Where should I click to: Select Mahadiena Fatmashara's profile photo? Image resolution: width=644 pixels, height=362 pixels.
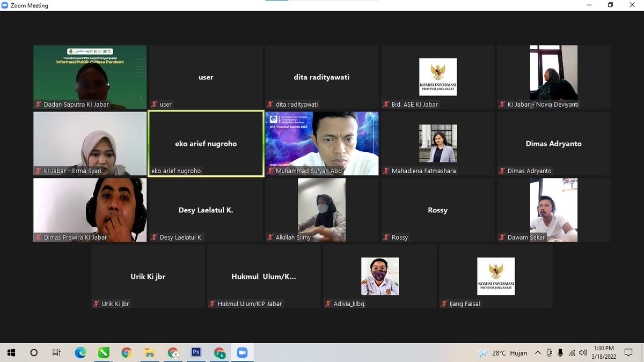tap(438, 144)
